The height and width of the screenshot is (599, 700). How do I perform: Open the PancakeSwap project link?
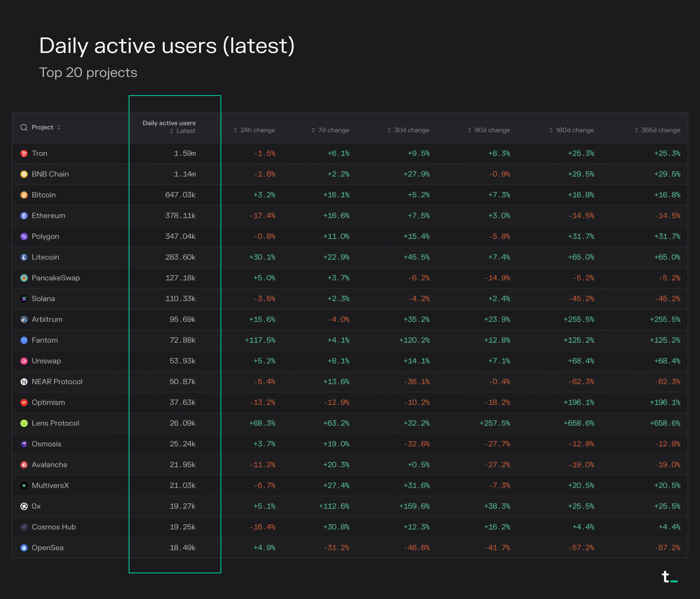[56, 278]
